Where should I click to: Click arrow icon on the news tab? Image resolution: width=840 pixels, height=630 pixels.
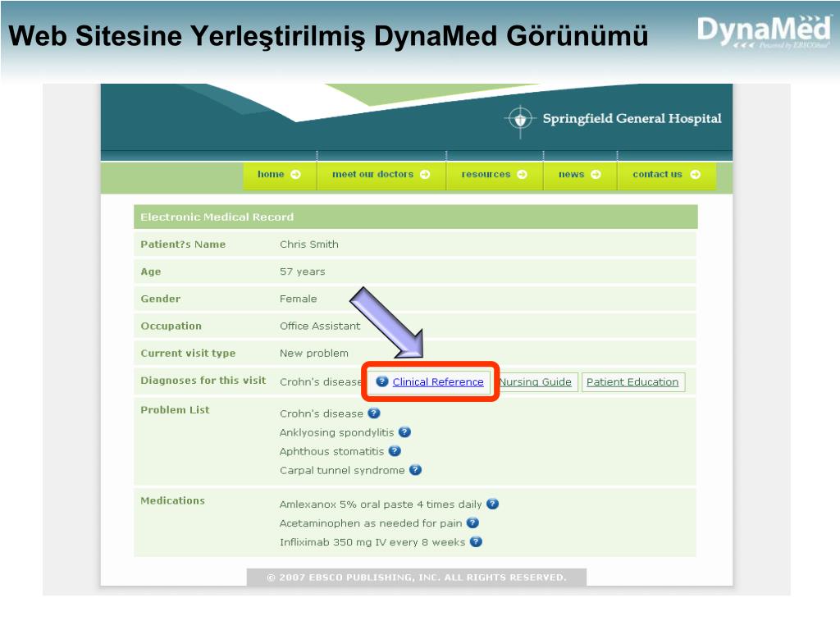click(596, 174)
